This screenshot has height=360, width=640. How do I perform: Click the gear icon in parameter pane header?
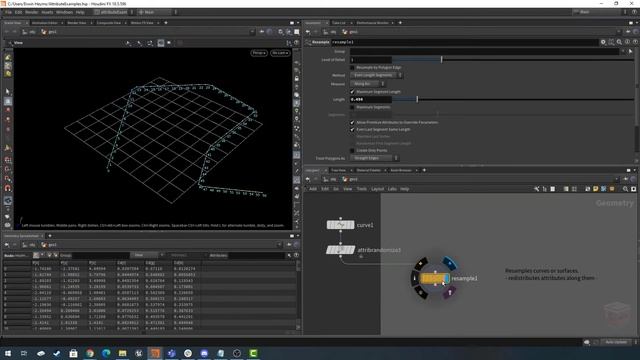pos(603,42)
